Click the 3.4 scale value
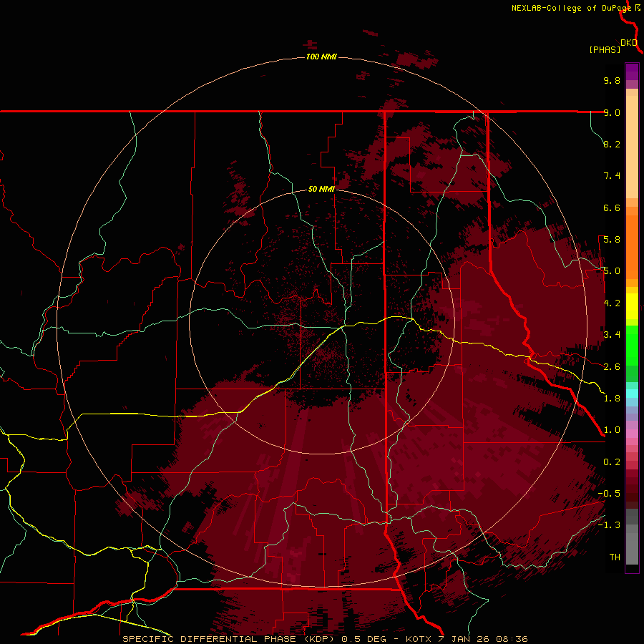 click(612, 335)
